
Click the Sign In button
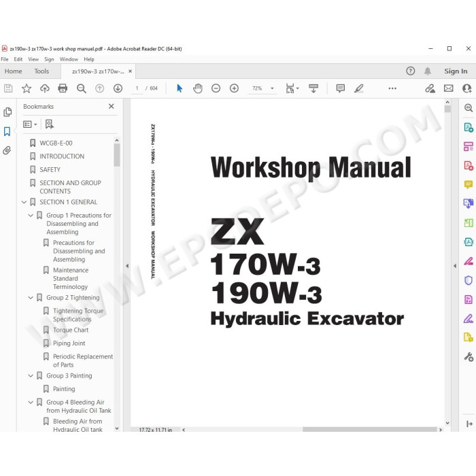(x=456, y=71)
